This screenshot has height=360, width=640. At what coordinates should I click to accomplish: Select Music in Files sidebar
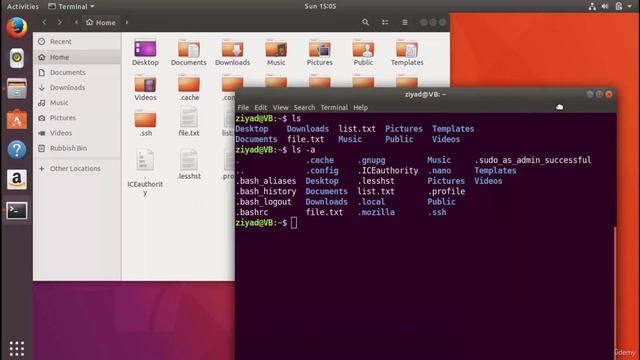tap(77, 102)
